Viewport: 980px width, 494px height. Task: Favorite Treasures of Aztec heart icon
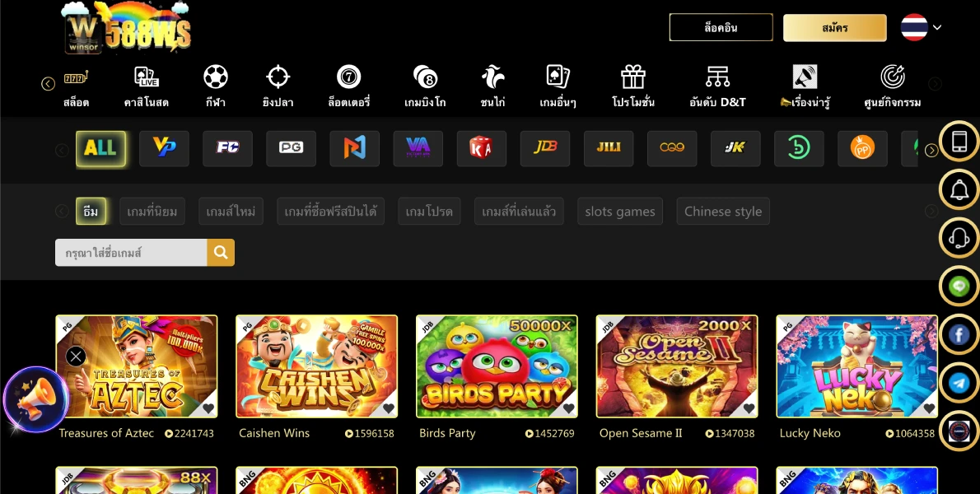pos(208,408)
